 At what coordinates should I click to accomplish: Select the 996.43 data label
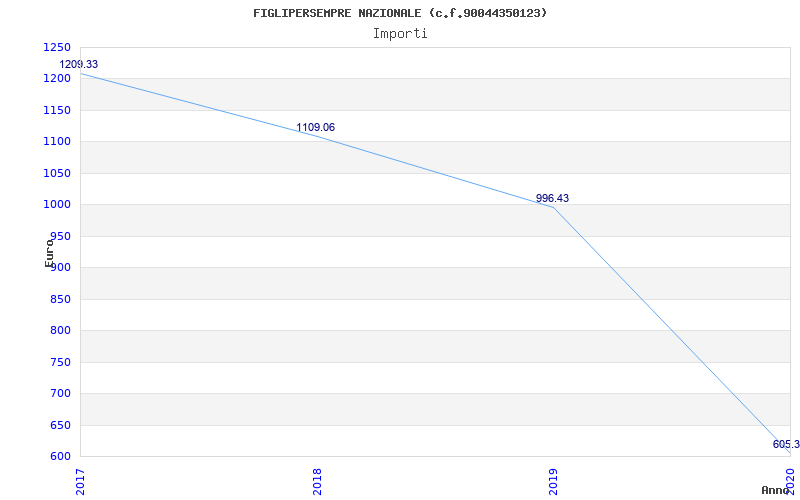[x=552, y=198]
